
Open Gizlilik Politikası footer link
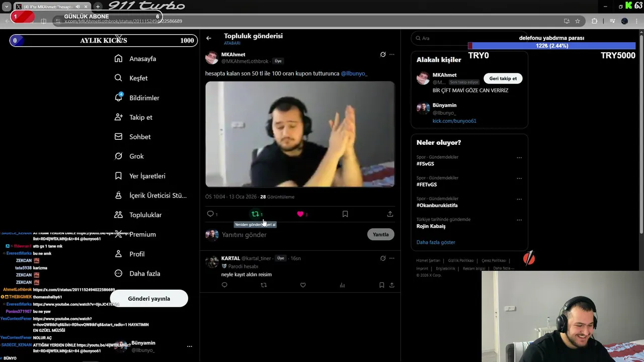[x=461, y=260]
